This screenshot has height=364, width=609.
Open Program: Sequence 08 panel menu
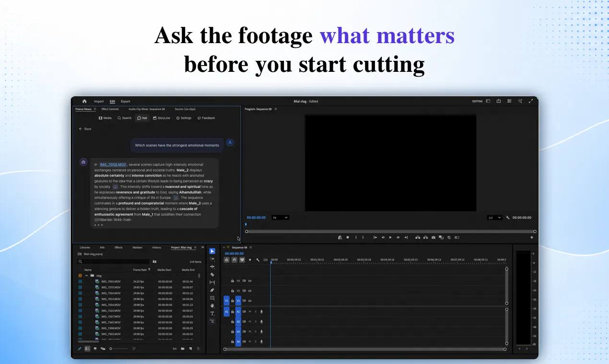tap(276, 109)
